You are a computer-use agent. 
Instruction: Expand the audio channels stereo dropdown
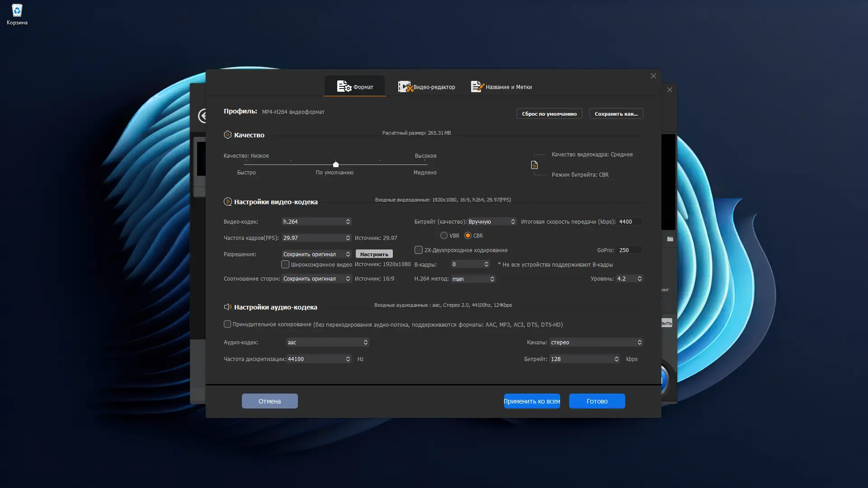596,342
